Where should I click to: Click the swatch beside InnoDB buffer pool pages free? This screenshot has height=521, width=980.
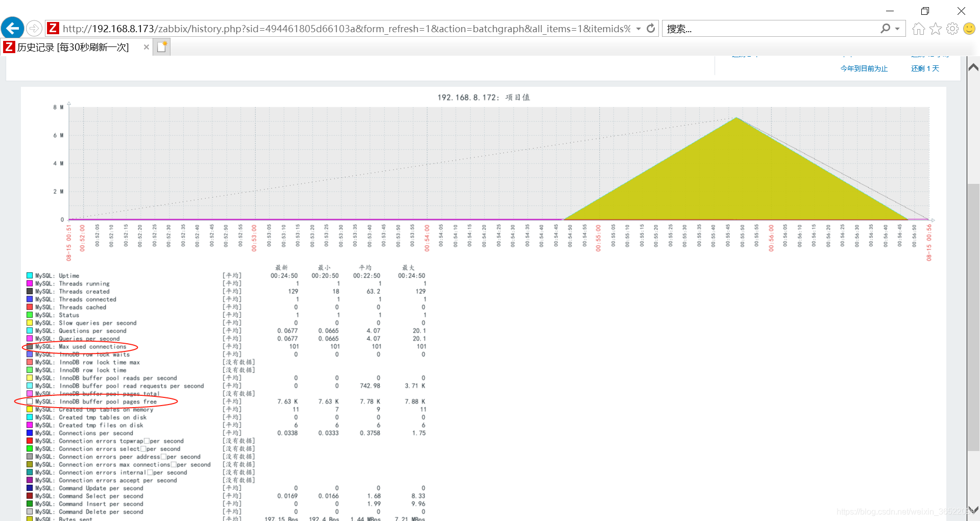tap(30, 401)
